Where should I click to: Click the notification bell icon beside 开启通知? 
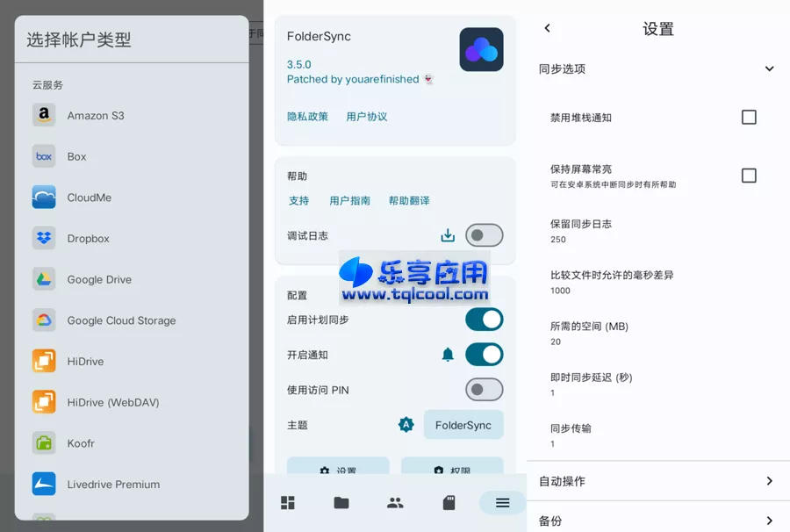coord(448,355)
